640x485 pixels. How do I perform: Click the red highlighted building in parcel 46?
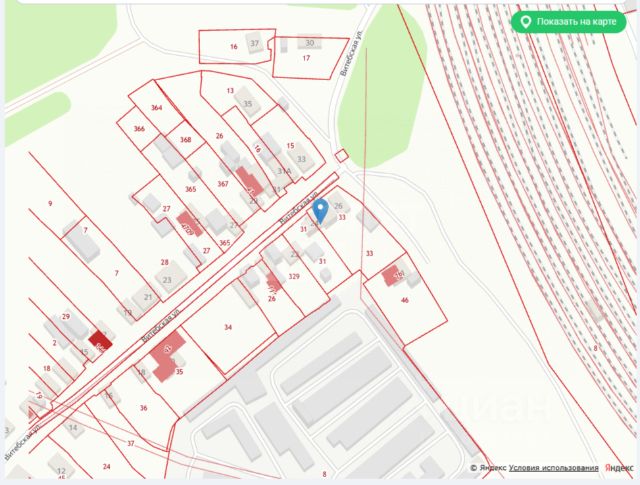click(x=392, y=275)
